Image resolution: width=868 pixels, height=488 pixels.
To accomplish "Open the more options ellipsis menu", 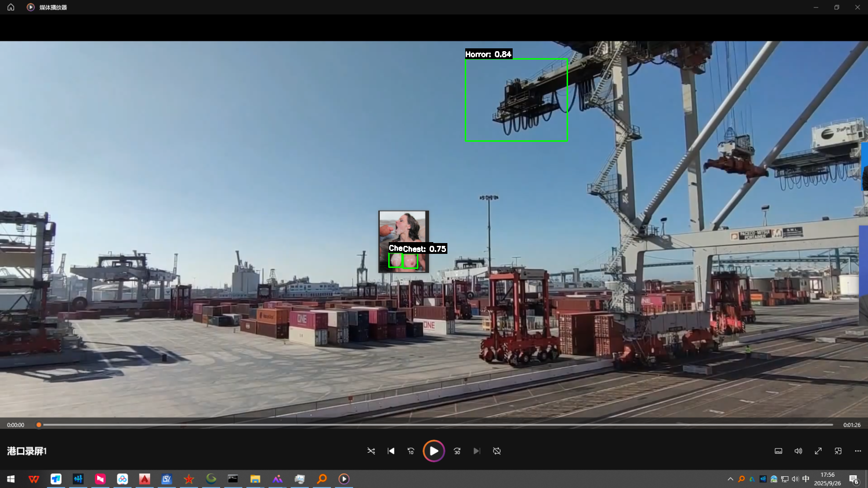I will 858,451.
